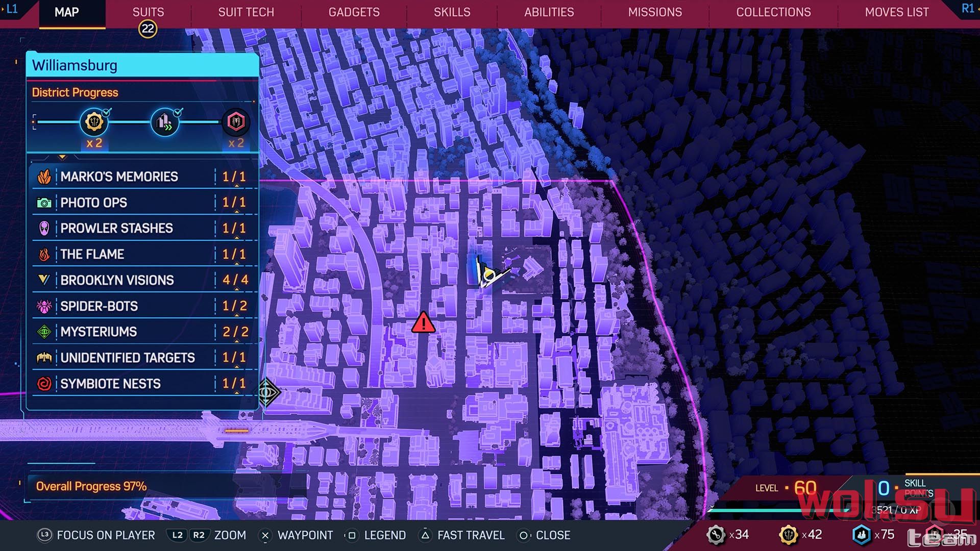Collapse the District Progress list arrow
The width and height of the screenshot is (980, 551).
[62, 157]
